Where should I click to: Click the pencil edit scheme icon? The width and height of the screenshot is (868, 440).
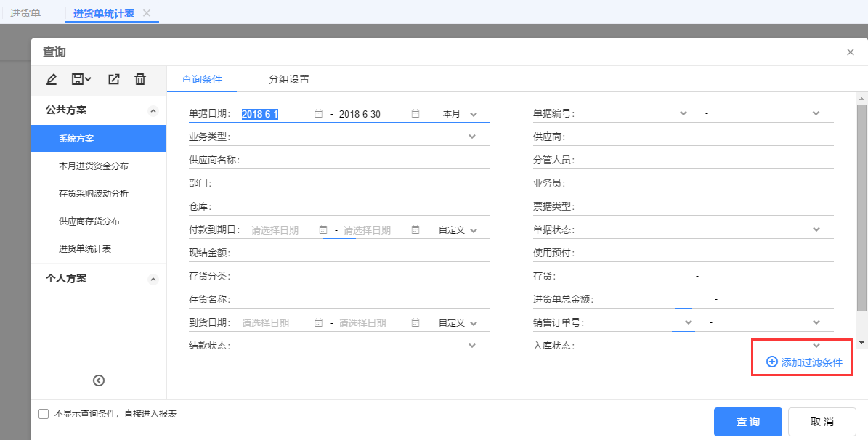pyautogui.click(x=52, y=79)
